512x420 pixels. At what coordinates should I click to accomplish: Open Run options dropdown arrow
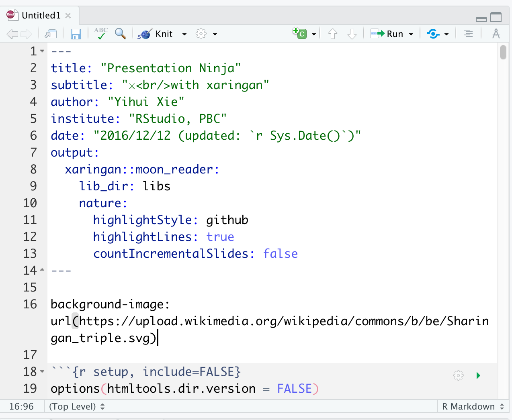click(x=411, y=35)
